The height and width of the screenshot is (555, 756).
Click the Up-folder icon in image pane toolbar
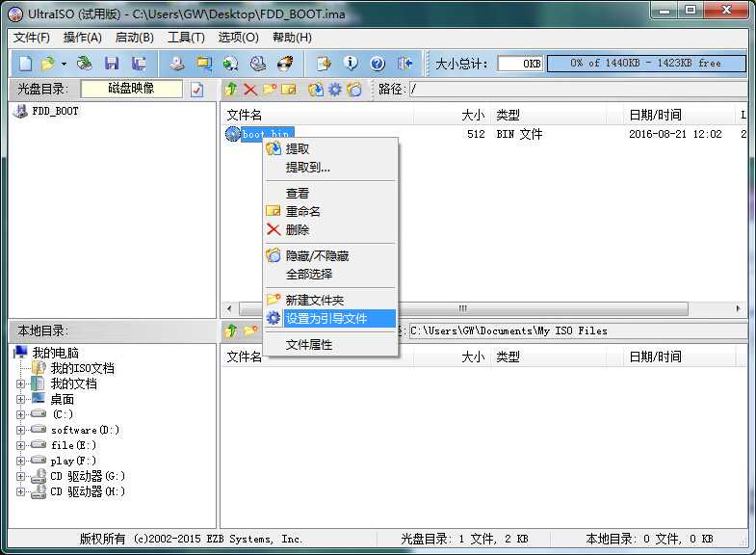click(x=231, y=90)
